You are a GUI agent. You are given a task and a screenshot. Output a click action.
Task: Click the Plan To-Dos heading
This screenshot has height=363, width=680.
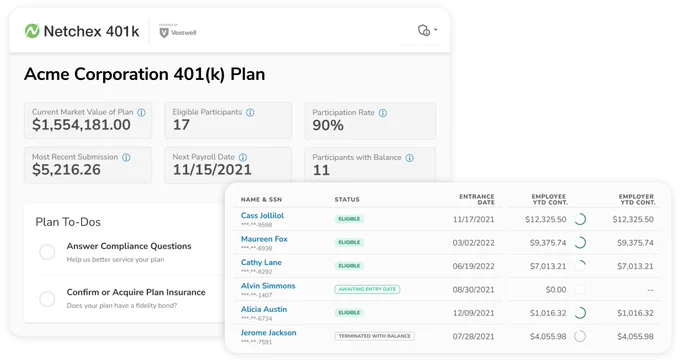68,222
